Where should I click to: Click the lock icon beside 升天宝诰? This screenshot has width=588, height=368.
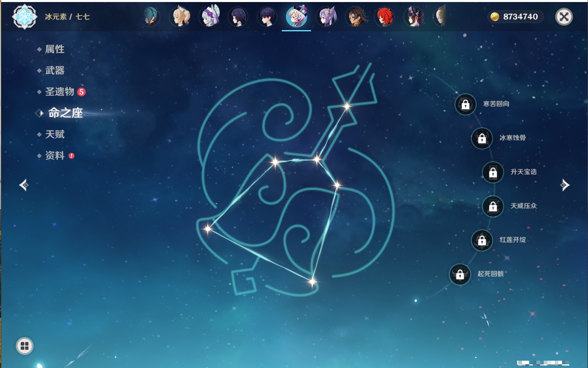493,172
